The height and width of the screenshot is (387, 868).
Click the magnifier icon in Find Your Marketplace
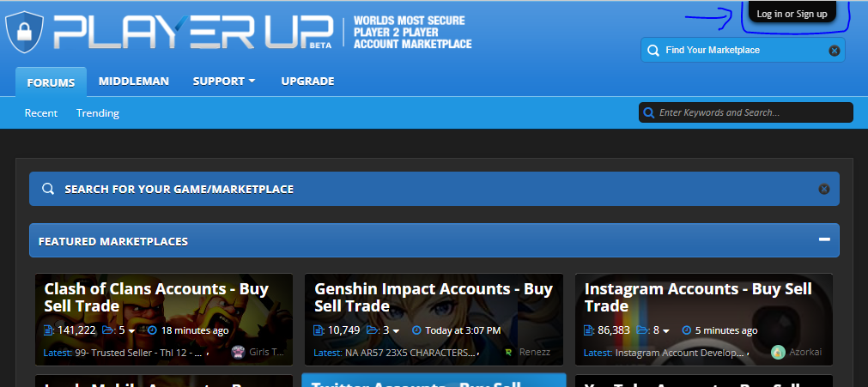(x=653, y=51)
